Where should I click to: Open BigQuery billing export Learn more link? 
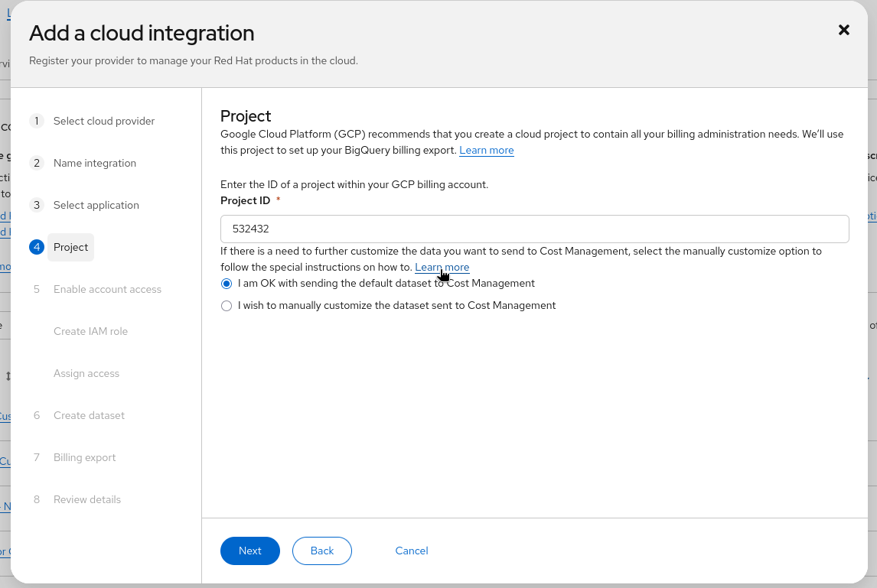coord(487,151)
